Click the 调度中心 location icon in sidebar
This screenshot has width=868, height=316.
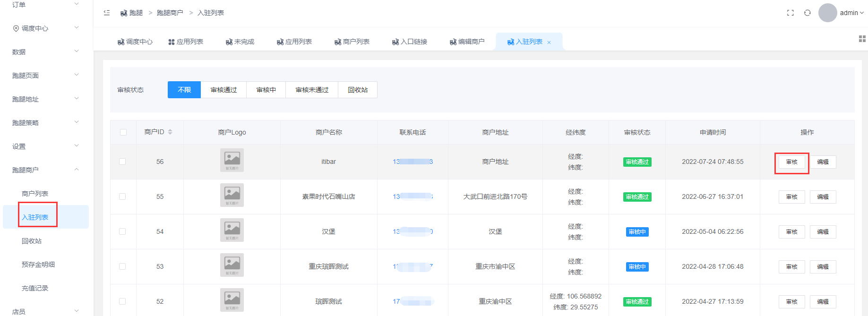(16, 28)
